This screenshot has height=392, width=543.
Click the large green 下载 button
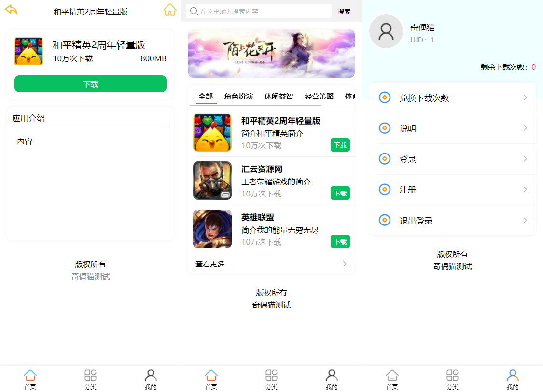click(90, 84)
